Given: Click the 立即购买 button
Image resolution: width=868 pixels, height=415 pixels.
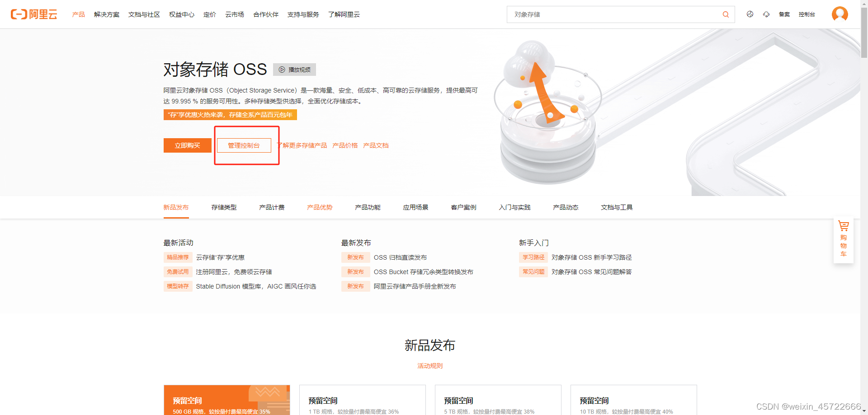Looking at the screenshot, I should (x=188, y=145).
